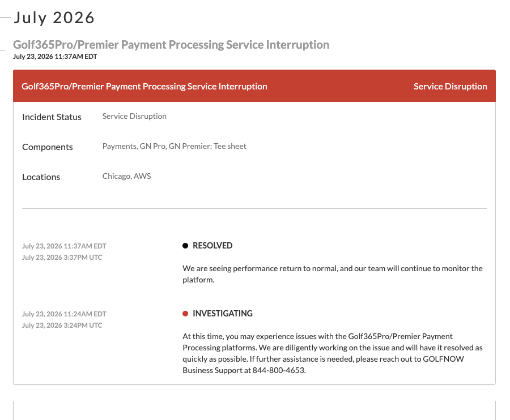Click the investigating message about Payment Processing platforms

333,353
